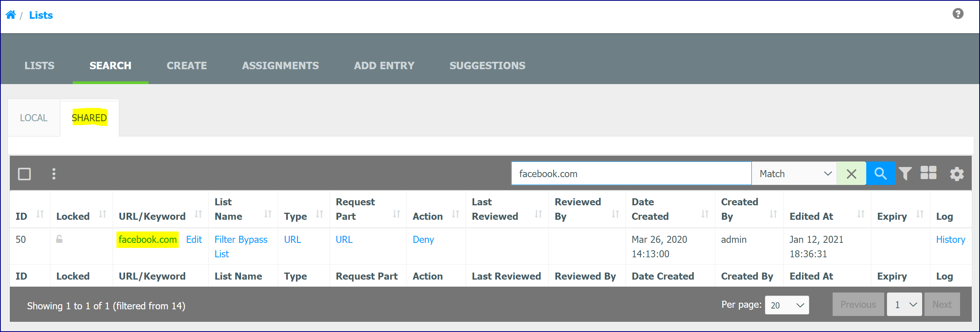Run search with the magnifying glass button
980x332 pixels.
click(881, 174)
